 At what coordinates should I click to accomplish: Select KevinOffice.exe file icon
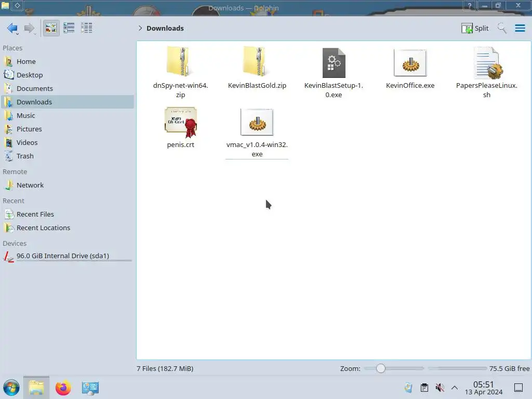tap(410, 63)
